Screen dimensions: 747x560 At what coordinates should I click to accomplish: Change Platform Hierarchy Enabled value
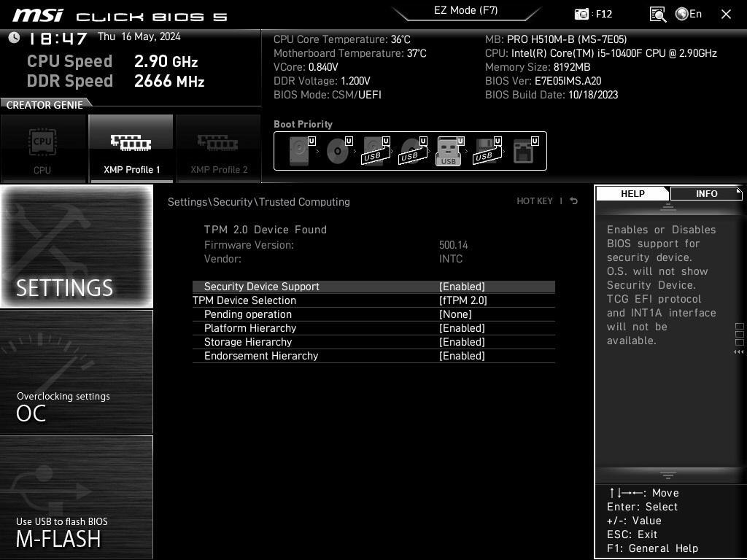462,328
